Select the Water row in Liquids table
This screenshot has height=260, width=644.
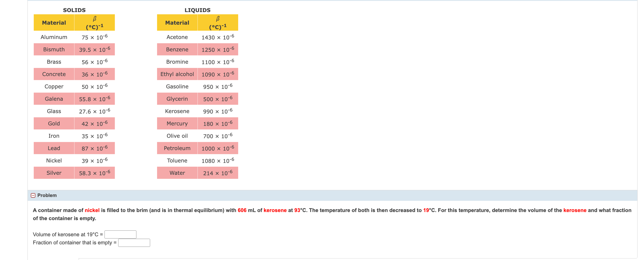pyautogui.click(x=177, y=173)
